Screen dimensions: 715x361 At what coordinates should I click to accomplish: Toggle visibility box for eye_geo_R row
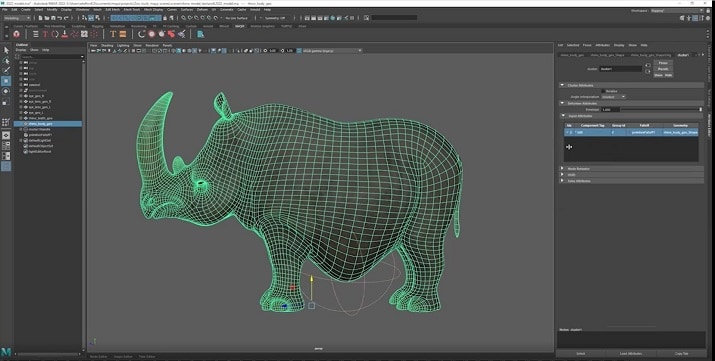point(21,96)
